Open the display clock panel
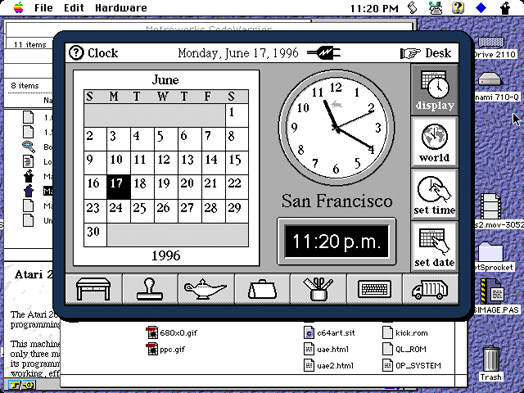 click(x=434, y=90)
